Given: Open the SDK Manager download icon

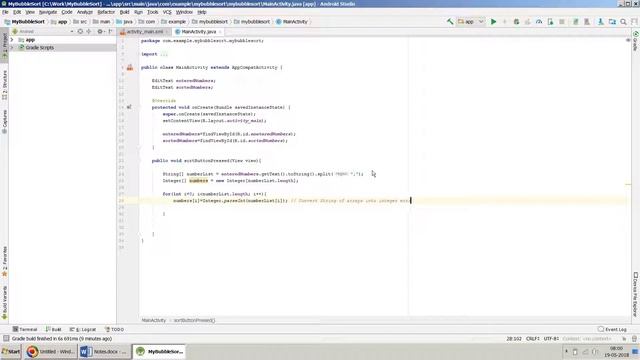Looking at the screenshot, I should [x=600, y=22].
